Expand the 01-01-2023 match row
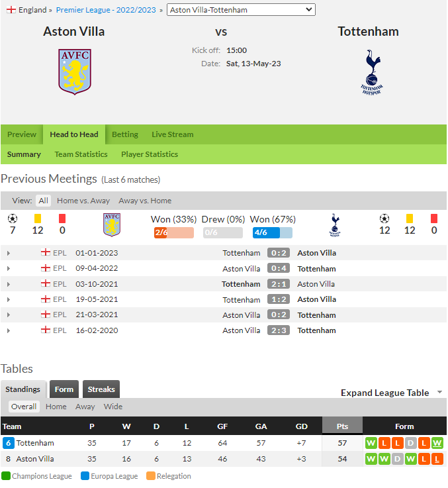Screen dimensions: 448x488 click(x=9, y=254)
